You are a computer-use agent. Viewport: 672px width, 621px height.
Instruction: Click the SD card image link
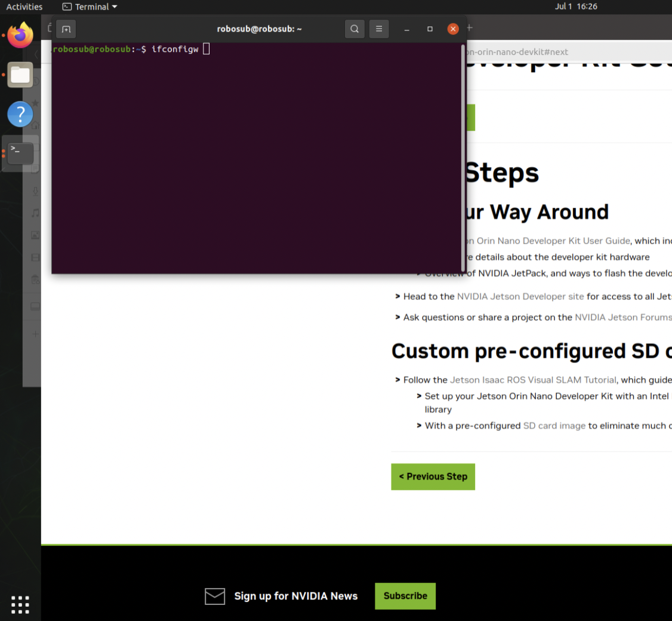(x=554, y=426)
